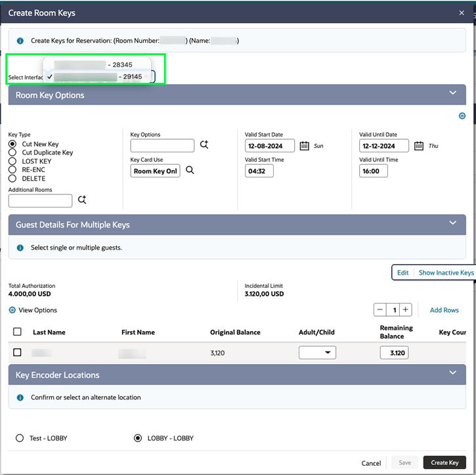Open View Options

tap(37, 310)
